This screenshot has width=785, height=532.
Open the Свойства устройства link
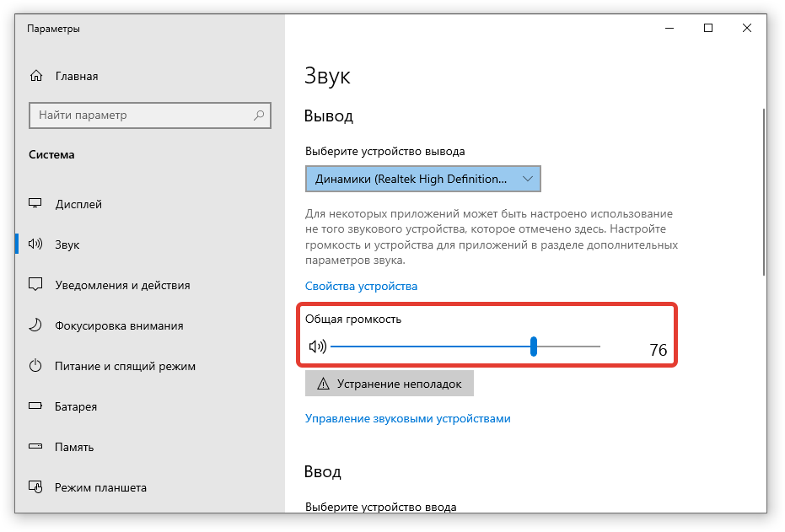point(361,286)
